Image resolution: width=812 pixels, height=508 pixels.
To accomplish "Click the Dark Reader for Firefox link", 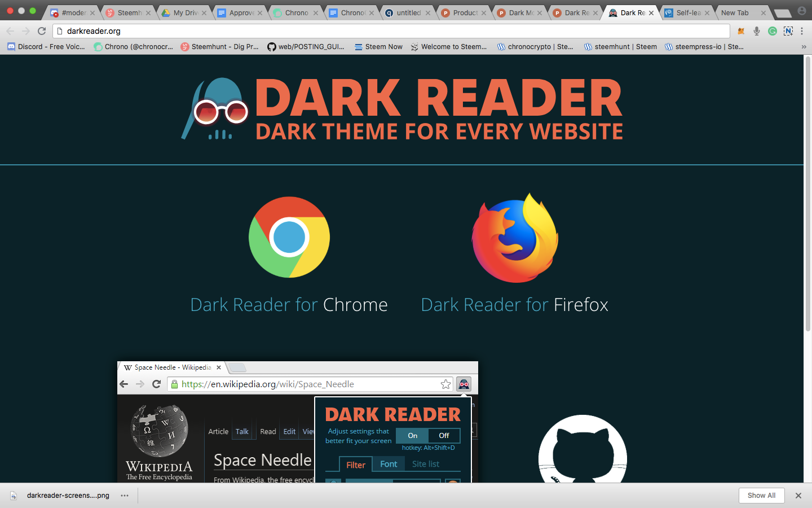I will pos(515,305).
